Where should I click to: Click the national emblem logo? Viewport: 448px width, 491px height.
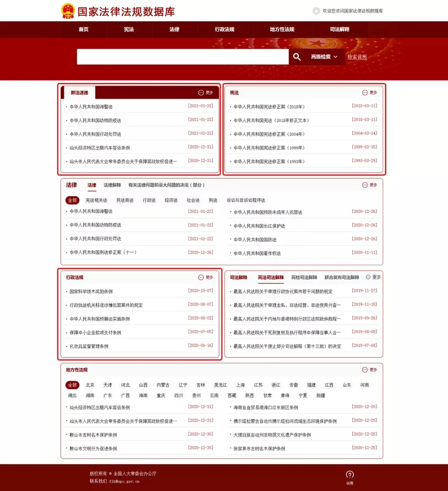pos(68,11)
